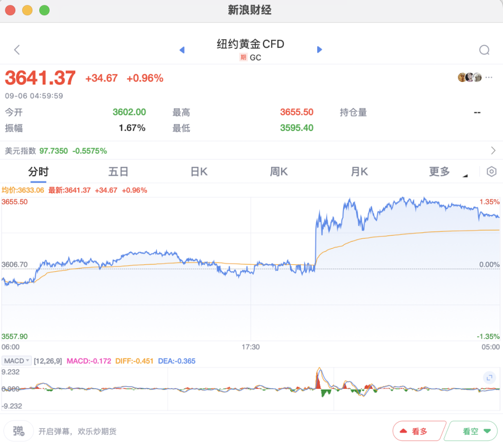Click the 持仓量 label

coord(353,112)
